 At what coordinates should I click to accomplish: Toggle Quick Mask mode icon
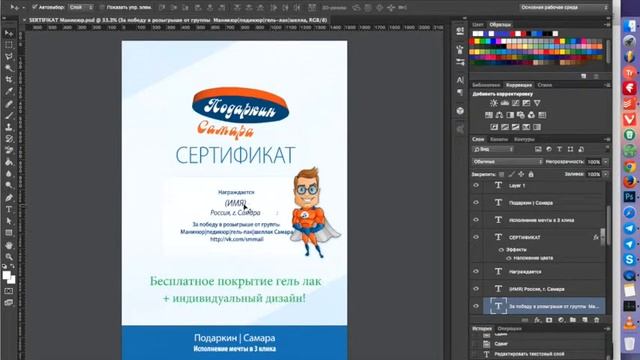pyautogui.click(x=9, y=291)
